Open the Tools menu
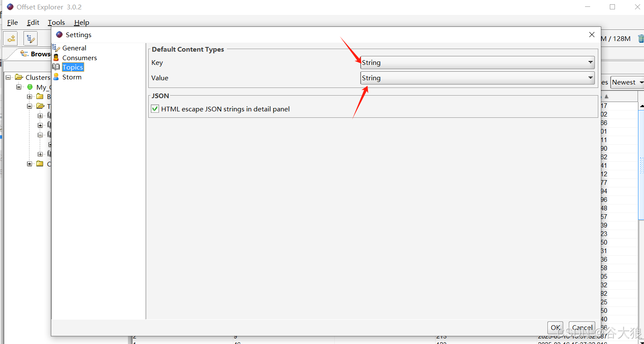644x344 pixels. click(56, 23)
